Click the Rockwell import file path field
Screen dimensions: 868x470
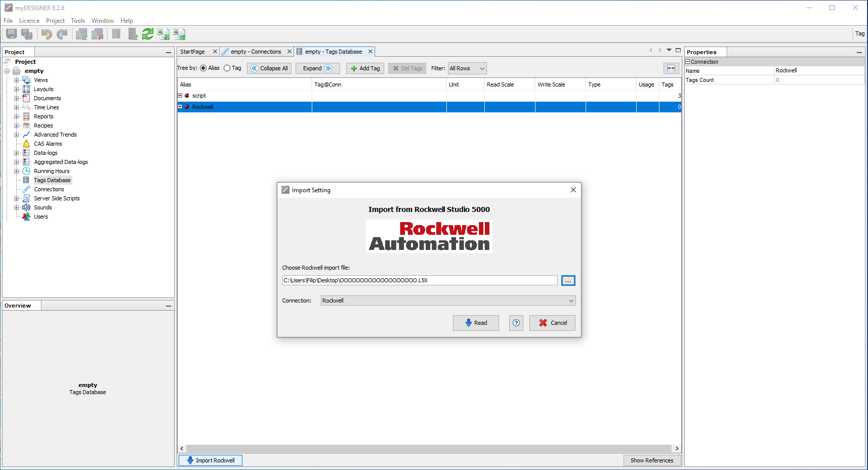(x=420, y=280)
